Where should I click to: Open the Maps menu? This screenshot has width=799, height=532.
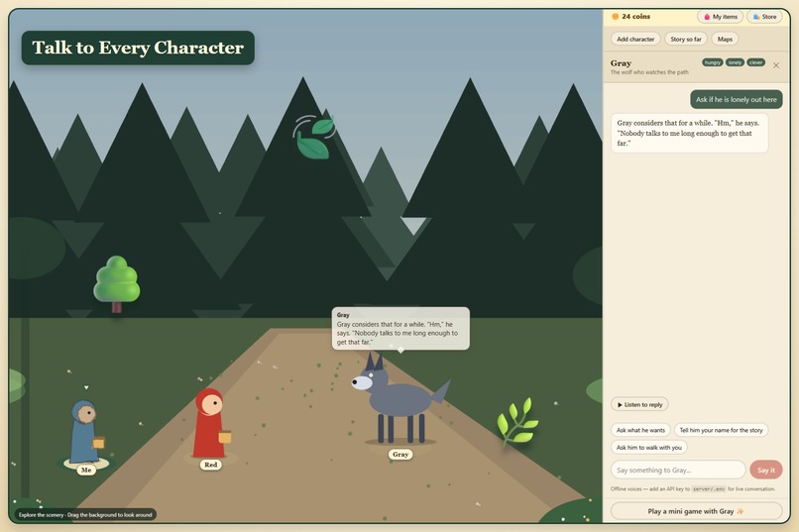point(725,40)
